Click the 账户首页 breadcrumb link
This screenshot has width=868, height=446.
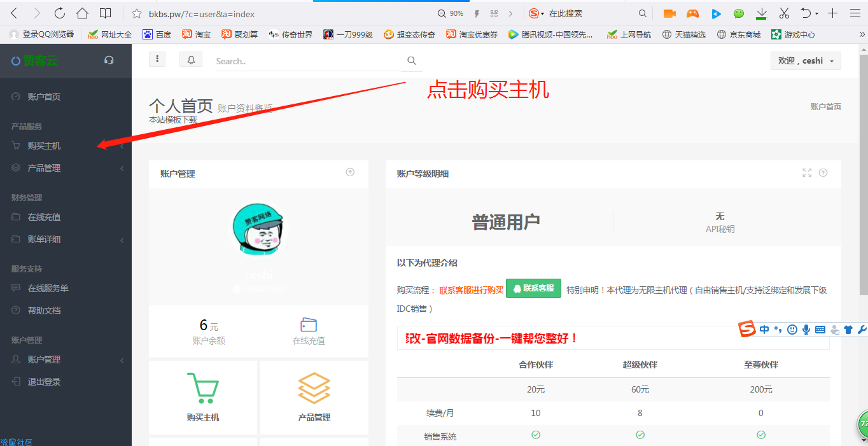click(825, 107)
